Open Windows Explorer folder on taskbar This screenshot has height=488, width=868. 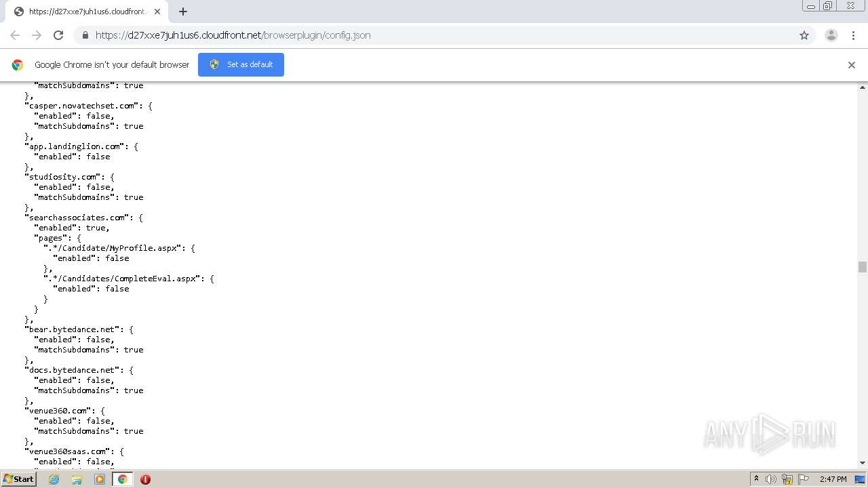(77, 479)
